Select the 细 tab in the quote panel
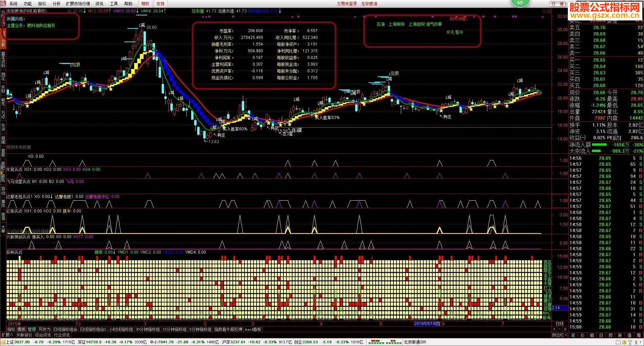This screenshot has height=346, width=644. pos(592,335)
